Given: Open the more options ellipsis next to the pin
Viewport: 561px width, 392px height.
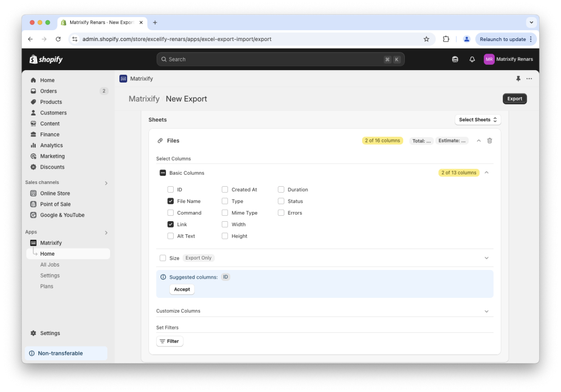Looking at the screenshot, I should [529, 78].
